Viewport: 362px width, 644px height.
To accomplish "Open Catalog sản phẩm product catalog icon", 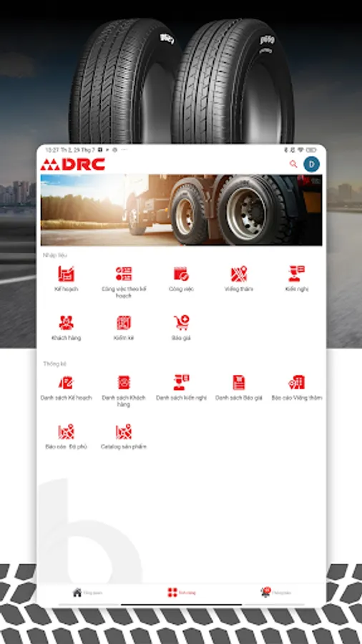I will (x=124, y=431).
